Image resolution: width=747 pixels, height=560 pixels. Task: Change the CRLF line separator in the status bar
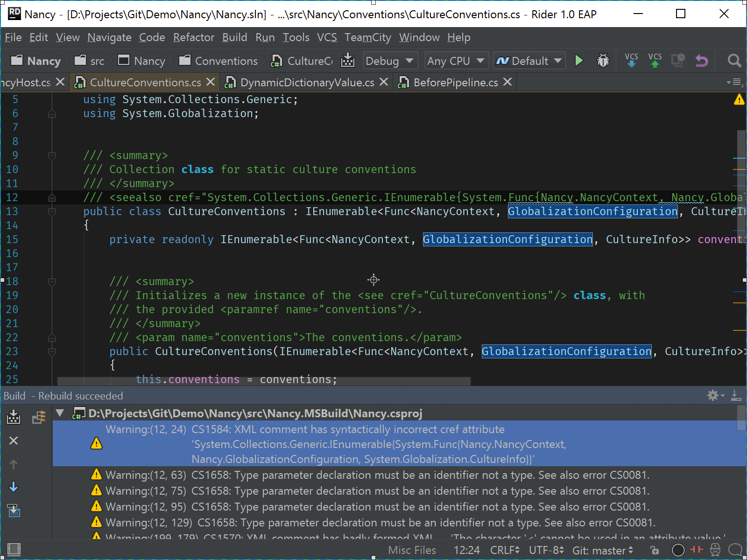(x=505, y=550)
